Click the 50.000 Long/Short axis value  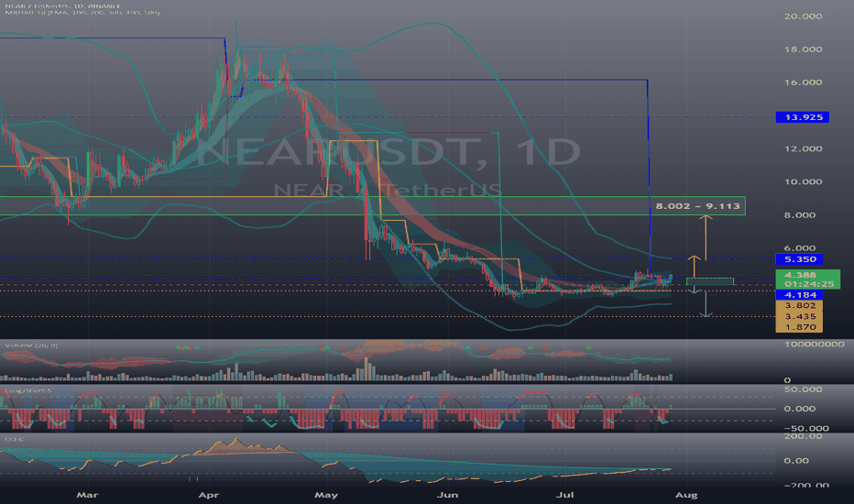tap(804, 389)
